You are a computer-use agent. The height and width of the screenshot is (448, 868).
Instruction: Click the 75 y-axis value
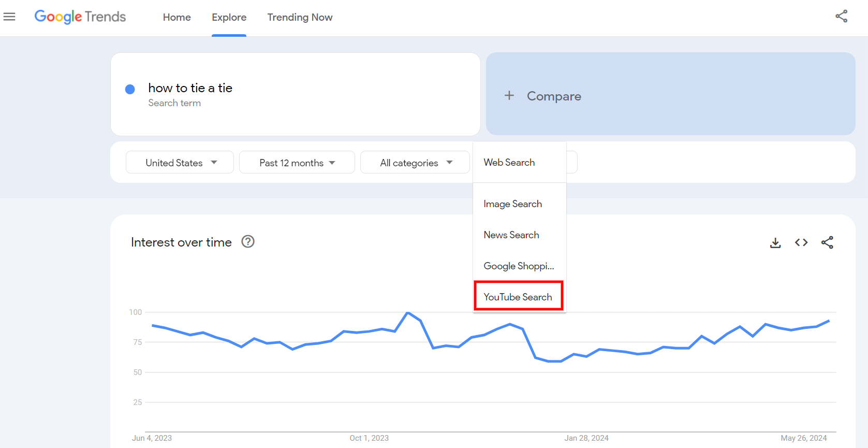(x=137, y=342)
